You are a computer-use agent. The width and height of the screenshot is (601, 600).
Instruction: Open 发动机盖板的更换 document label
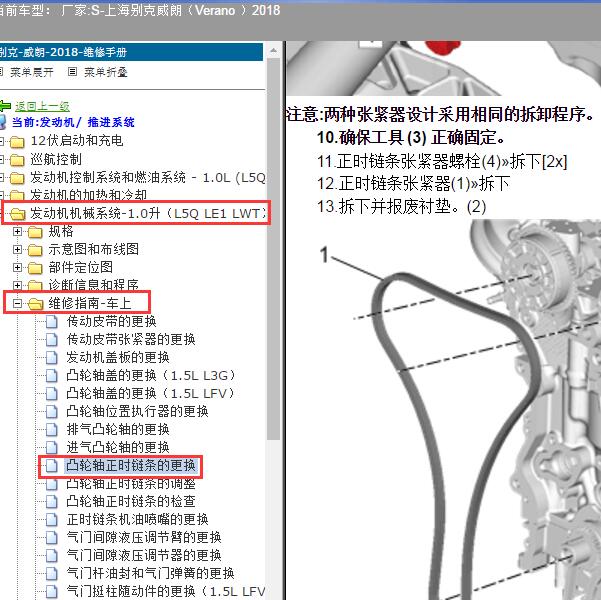[x=118, y=357]
